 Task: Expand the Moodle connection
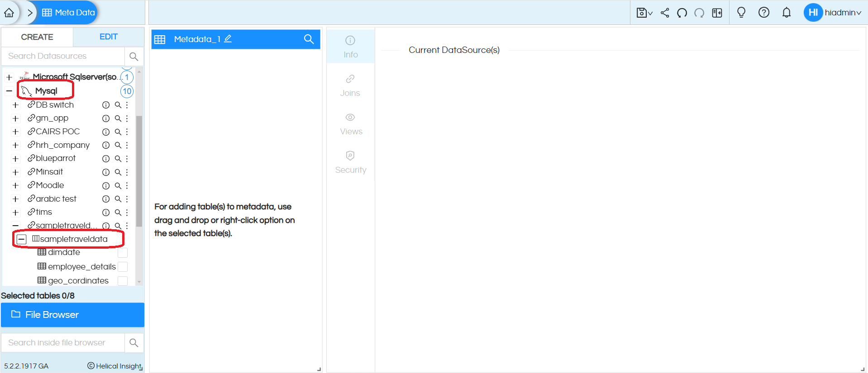[x=16, y=185]
